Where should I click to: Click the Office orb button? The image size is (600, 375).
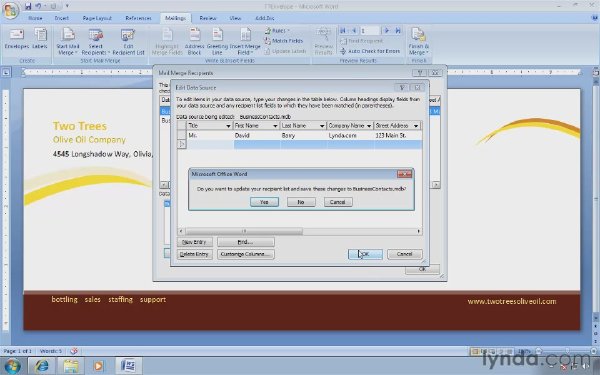click(10, 10)
